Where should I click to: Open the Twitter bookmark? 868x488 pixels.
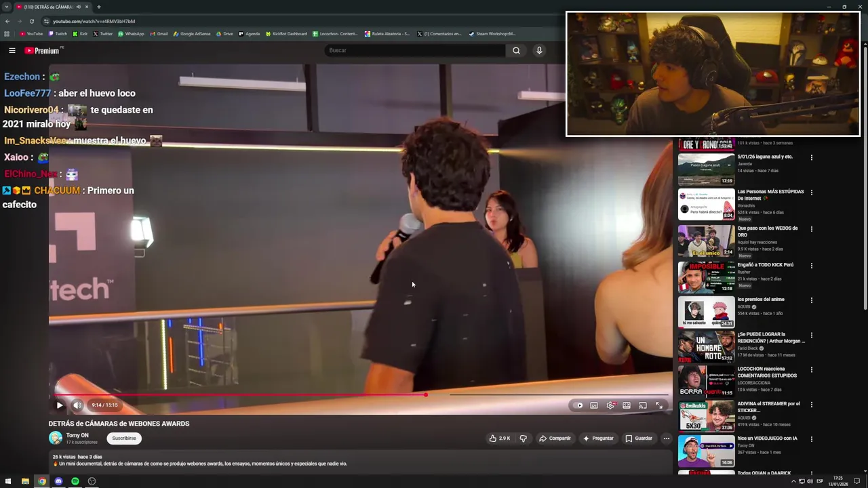(x=103, y=34)
